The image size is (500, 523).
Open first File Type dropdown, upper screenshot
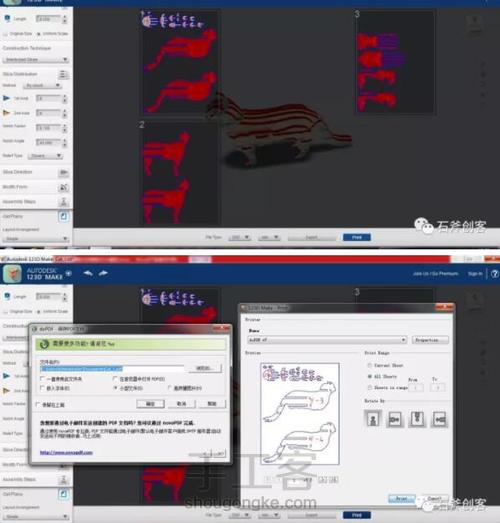239,237
